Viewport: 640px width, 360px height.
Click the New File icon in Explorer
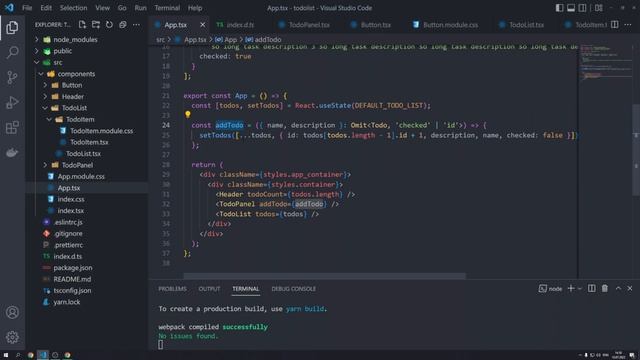click(82, 24)
